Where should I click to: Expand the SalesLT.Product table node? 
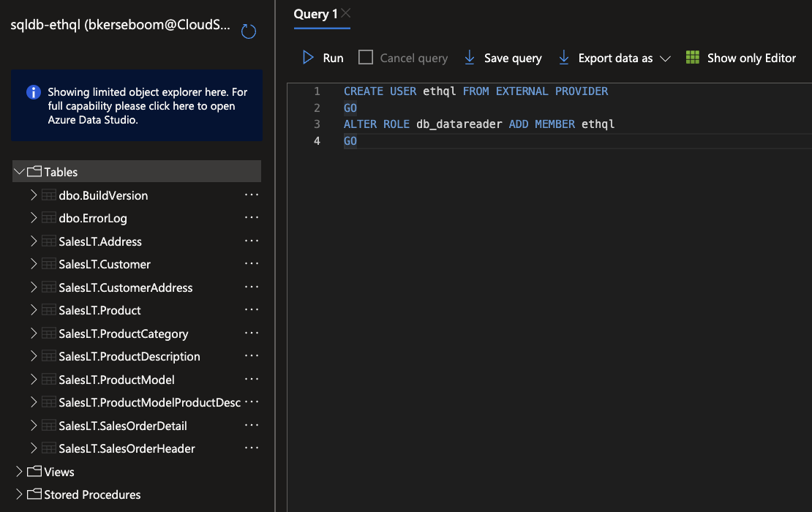tap(34, 310)
